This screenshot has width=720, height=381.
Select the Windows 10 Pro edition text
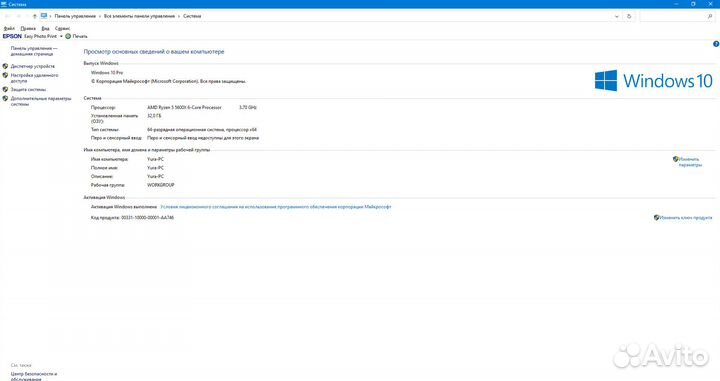click(107, 73)
